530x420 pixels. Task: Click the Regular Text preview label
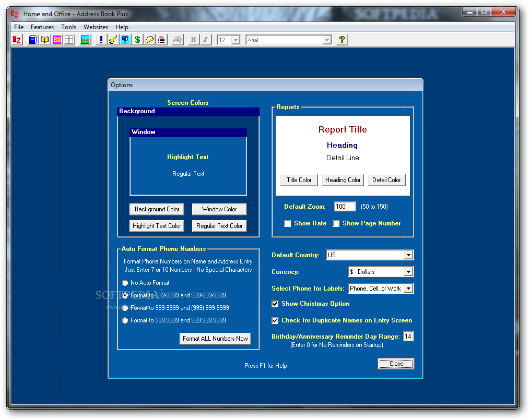pos(189,174)
